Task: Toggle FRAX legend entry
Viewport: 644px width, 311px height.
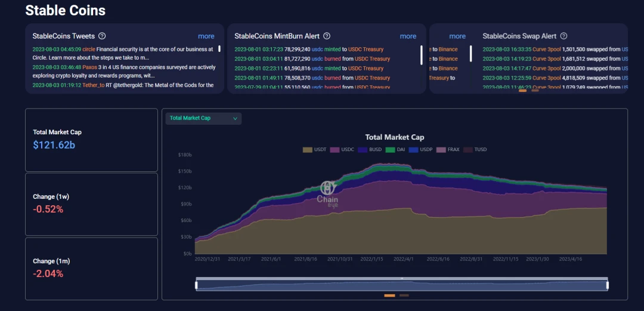Action: (x=448, y=149)
